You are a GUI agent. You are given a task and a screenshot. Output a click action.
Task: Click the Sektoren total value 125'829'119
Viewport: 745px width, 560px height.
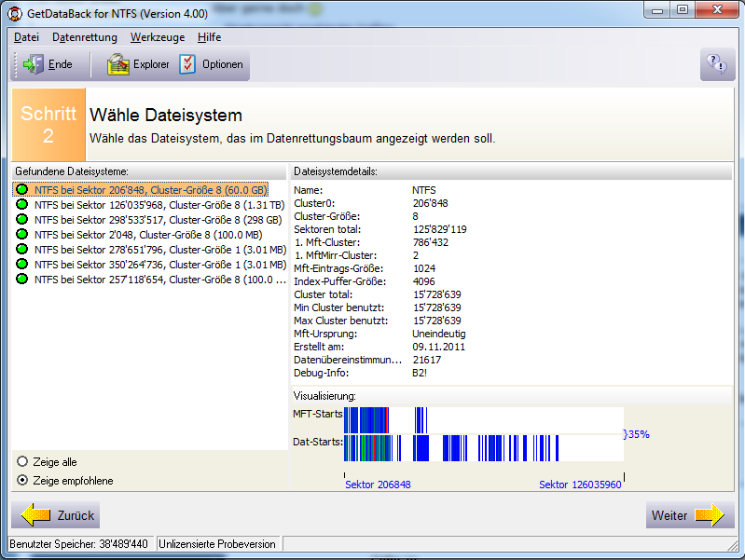coord(440,229)
